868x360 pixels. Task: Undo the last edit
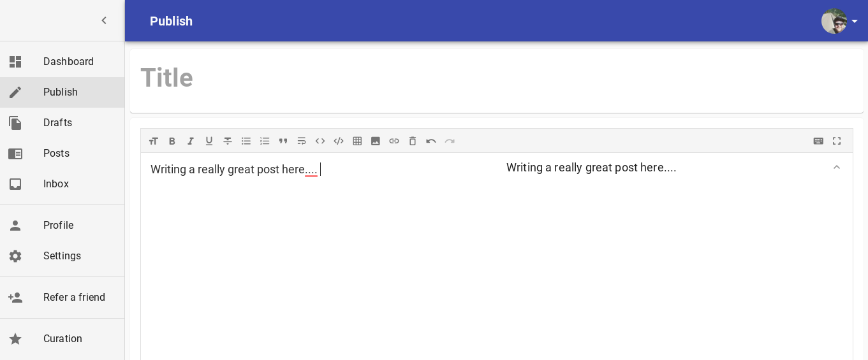click(x=431, y=141)
